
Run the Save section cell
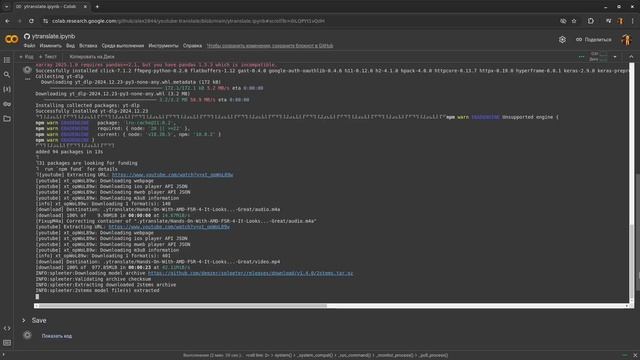tap(27, 336)
